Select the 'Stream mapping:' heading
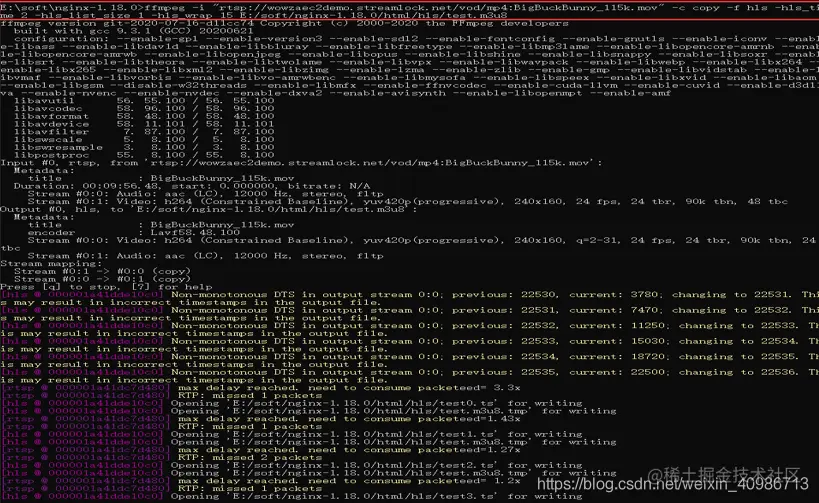Screen dimensions: 819x503 (x=51, y=264)
